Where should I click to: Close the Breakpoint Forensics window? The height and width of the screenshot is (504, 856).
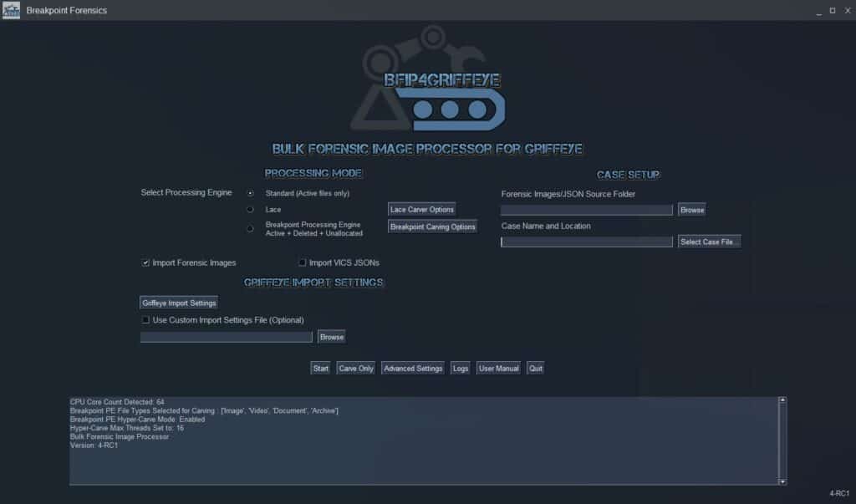[848, 10]
